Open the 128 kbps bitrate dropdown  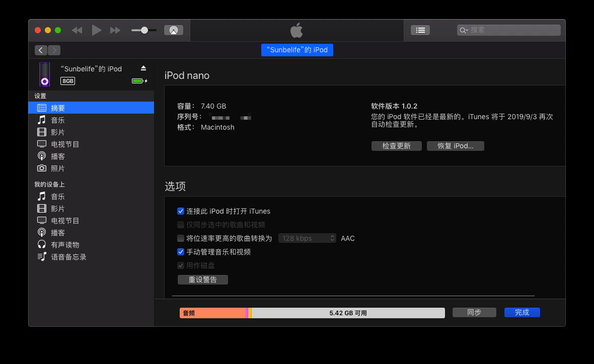307,238
